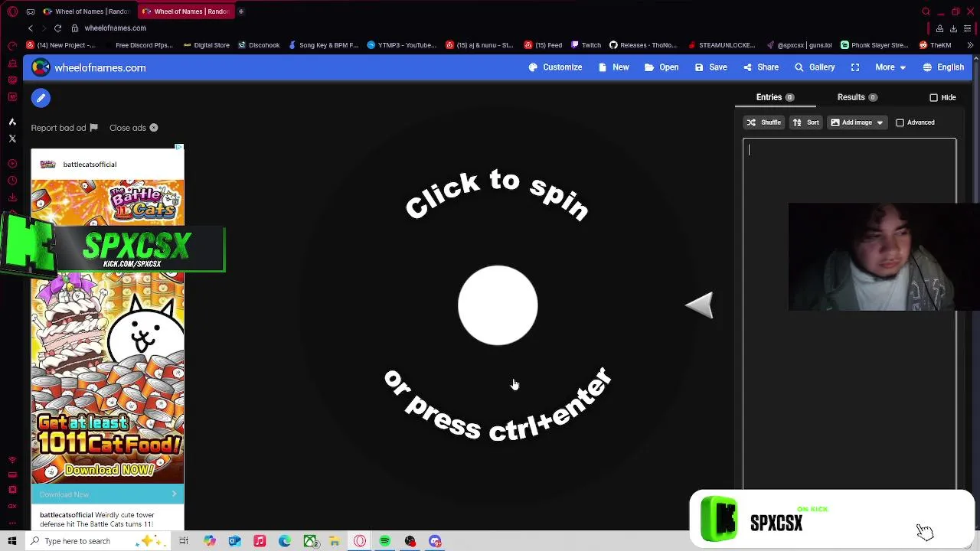Switch to first Wheel of Names tab
This screenshot has width=980, height=551.
pos(87,11)
